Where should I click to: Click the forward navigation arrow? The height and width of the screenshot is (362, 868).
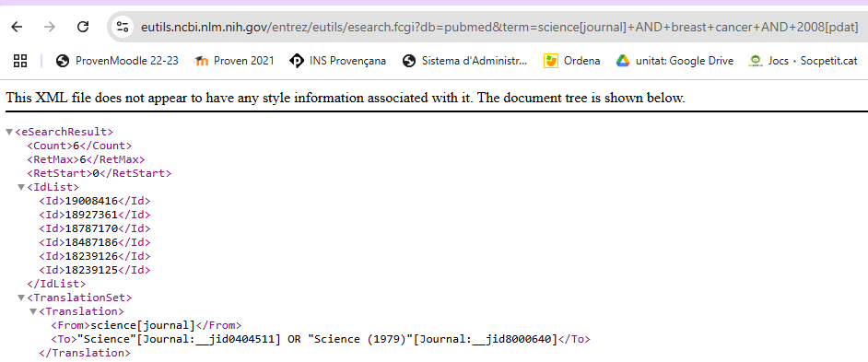[50, 27]
